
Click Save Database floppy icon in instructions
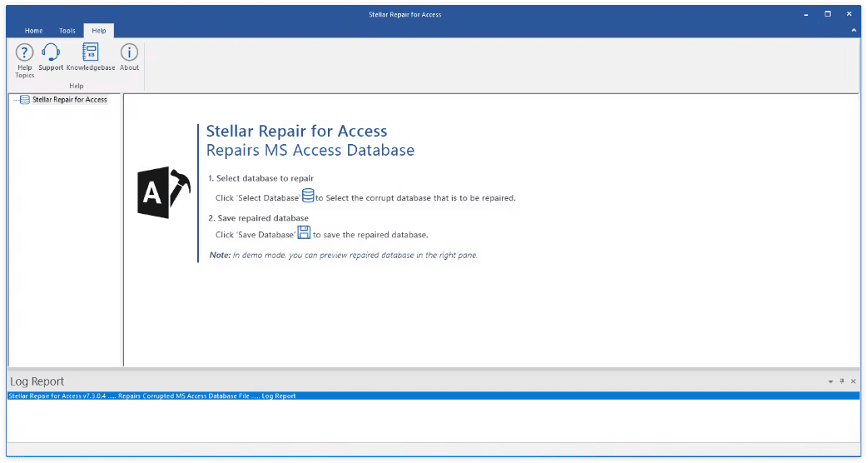(x=304, y=232)
